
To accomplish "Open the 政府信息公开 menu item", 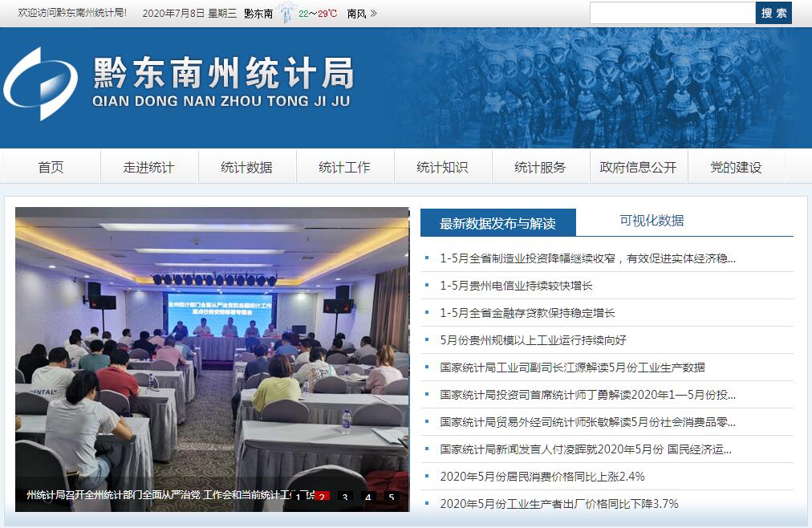I will click(x=638, y=167).
